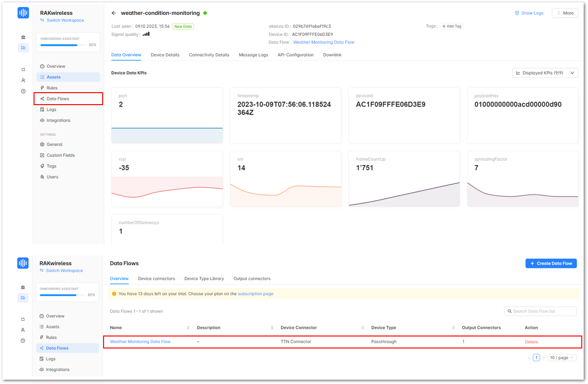The width and height of the screenshot is (588, 384).
Task: Click the Create Data Flow button
Action: [551, 264]
